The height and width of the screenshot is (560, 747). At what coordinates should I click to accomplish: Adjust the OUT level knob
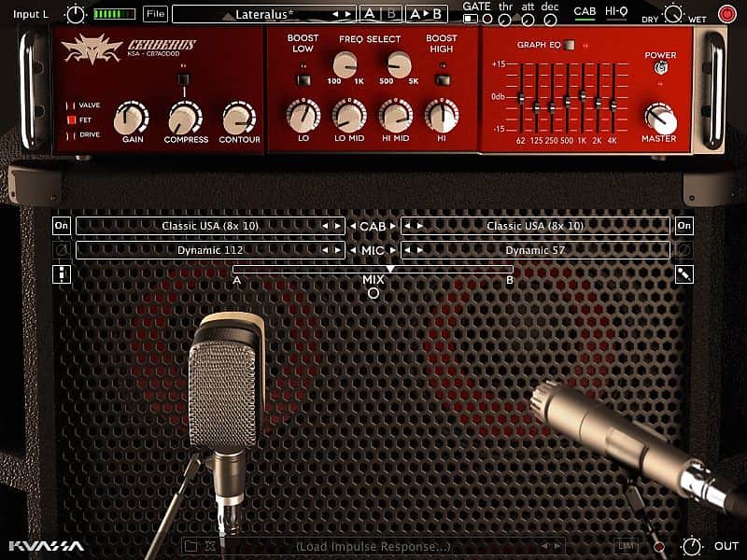(x=692, y=546)
